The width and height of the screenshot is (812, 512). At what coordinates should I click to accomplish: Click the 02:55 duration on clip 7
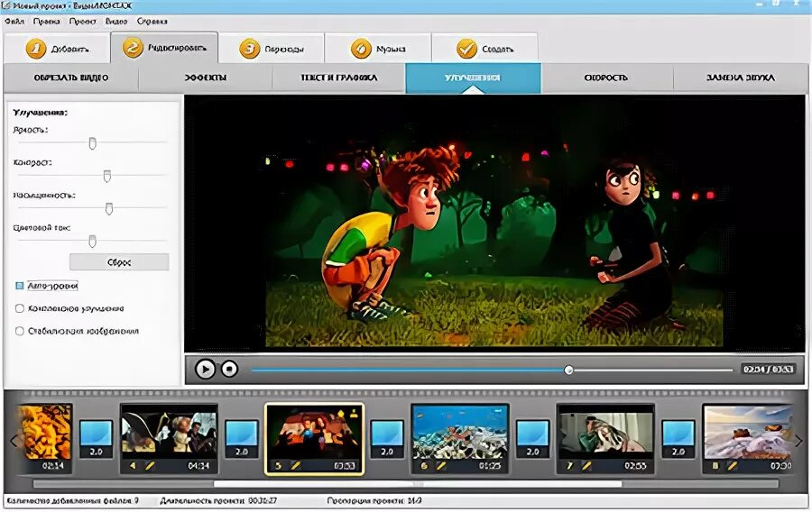click(x=635, y=466)
